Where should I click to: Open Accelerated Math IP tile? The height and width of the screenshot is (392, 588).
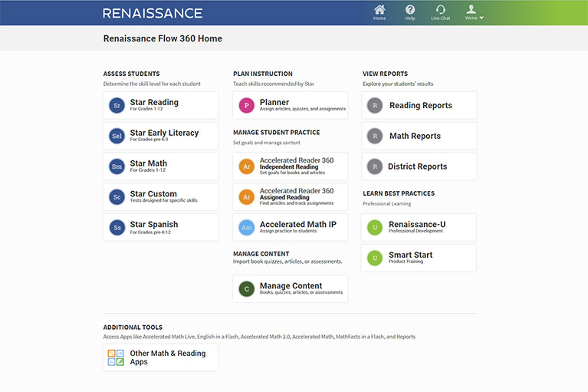click(291, 228)
